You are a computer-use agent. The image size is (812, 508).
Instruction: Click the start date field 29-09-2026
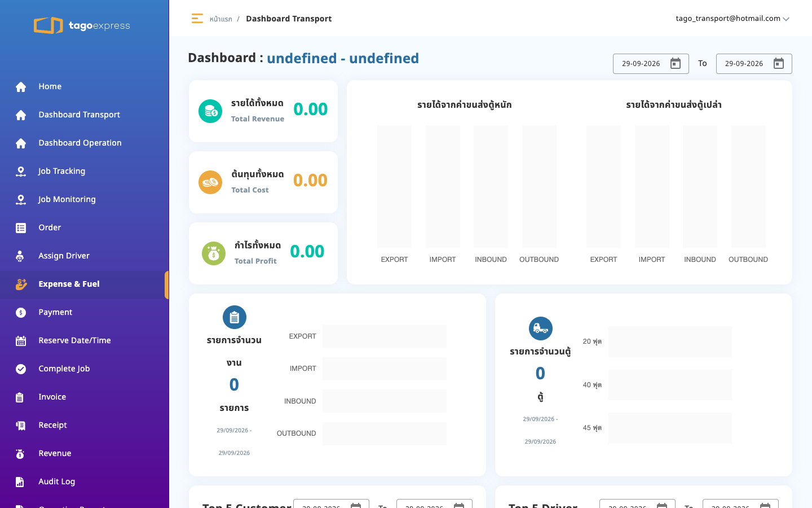pyautogui.click(x=651, y=64)
